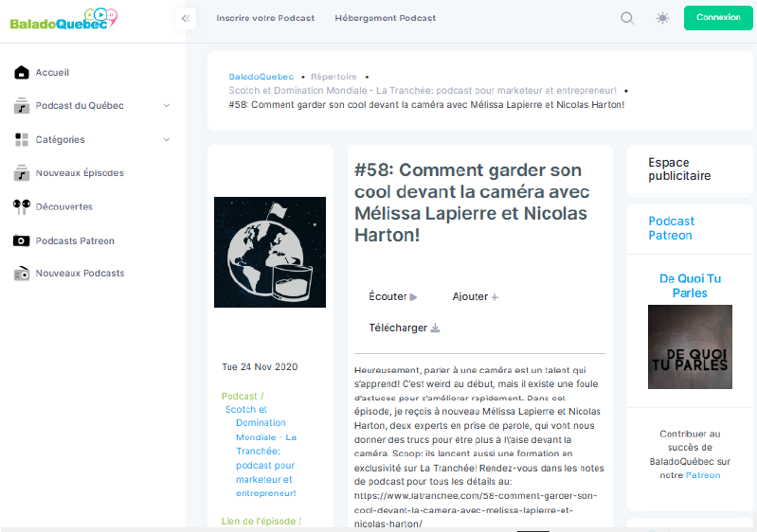Toggle light/dark theme sun icon
Screen dimensions: 757x532
coord(662,18)
